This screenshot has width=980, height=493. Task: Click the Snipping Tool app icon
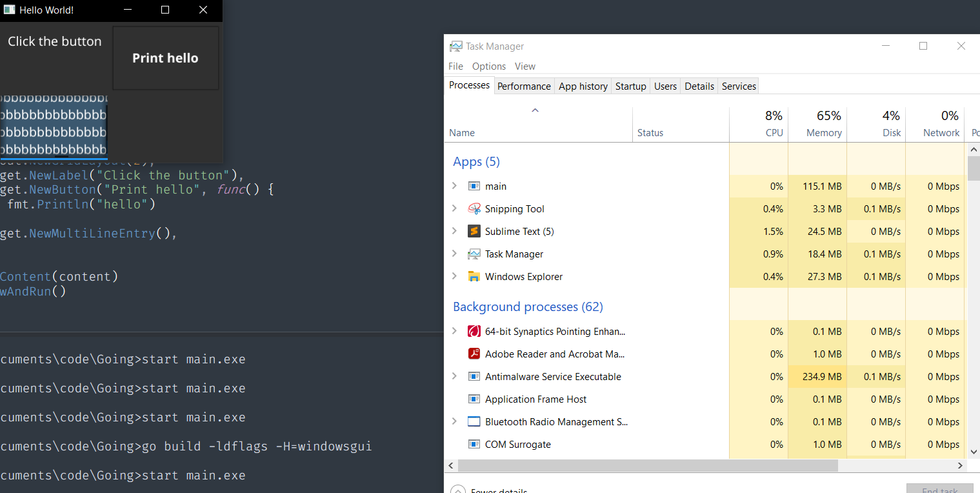pyautogui.click(x=474, y=208)
